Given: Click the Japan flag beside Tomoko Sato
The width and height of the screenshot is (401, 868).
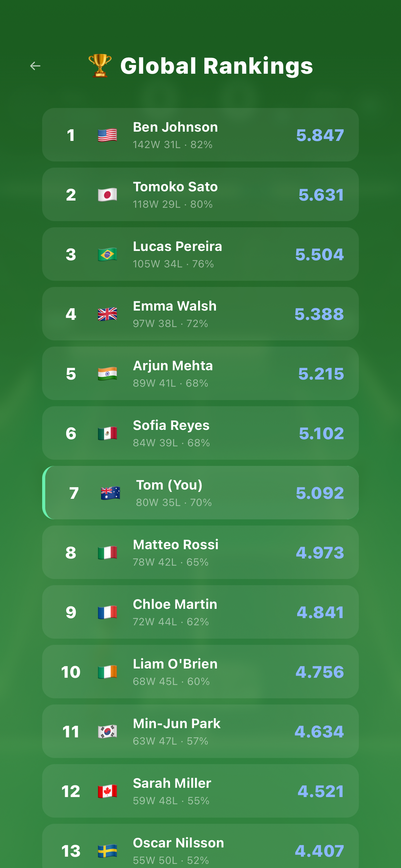Looking at the screenshot, I should point(107,195).
